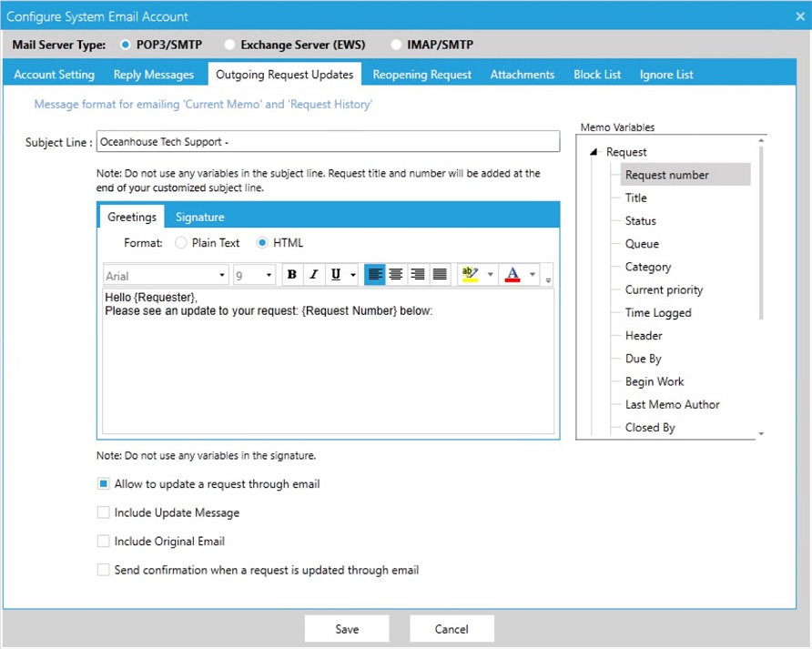Apply bold formatting to greeting text
The height and width of the screenshot is (649, 812).
290,274
